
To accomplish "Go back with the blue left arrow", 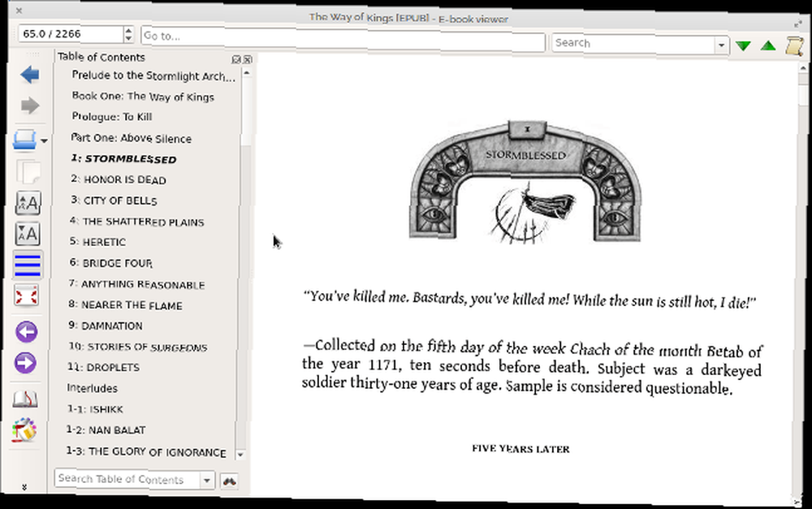I will point(29,75).
